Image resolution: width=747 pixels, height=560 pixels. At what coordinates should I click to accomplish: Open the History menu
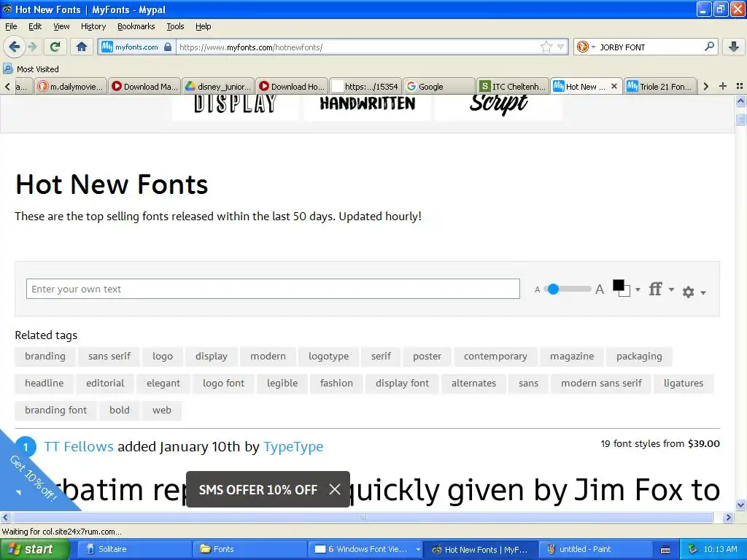pos(93,26)
